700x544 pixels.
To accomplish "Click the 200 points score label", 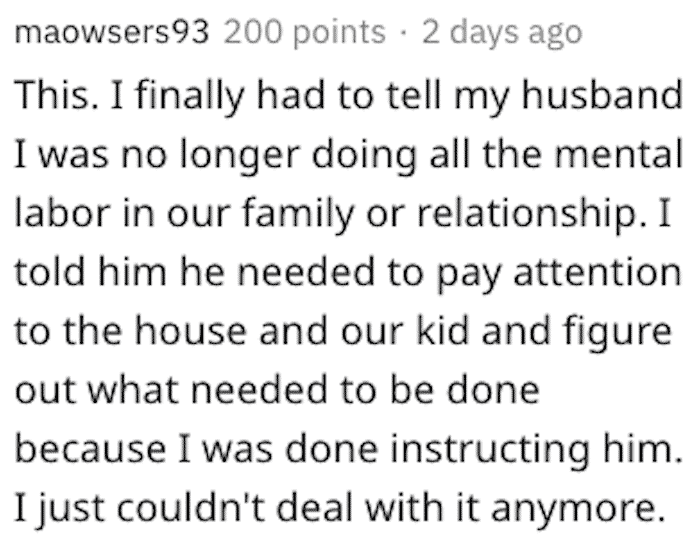I will pos(304,33).
